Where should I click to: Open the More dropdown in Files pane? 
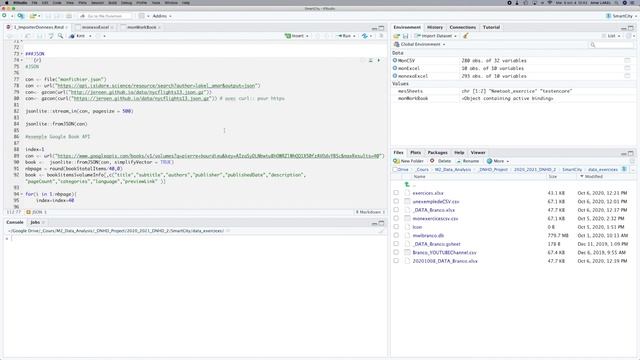coord(498,161)
